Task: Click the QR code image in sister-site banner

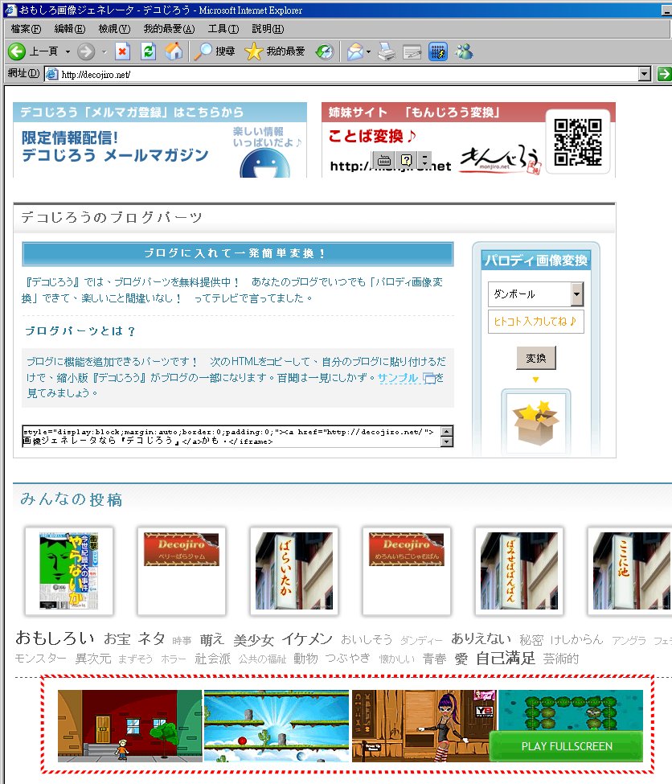Action: point(577,142)
